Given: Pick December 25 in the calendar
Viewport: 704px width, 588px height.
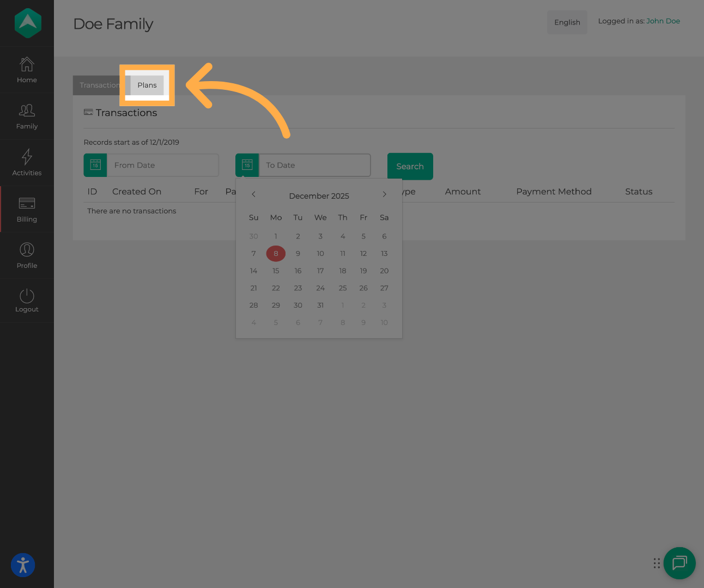Looking at the screenshot, I should point(342,288).
